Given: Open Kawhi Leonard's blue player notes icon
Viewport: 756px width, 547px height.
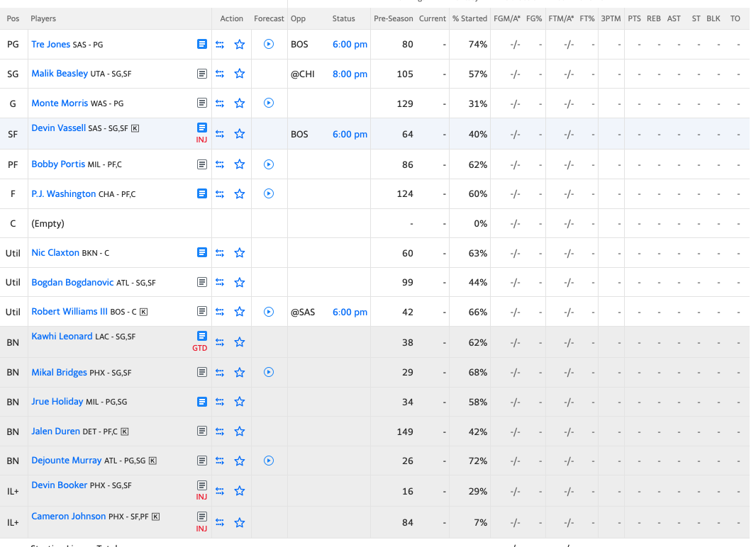Looking at the screenshot, I should pos(202,336).
